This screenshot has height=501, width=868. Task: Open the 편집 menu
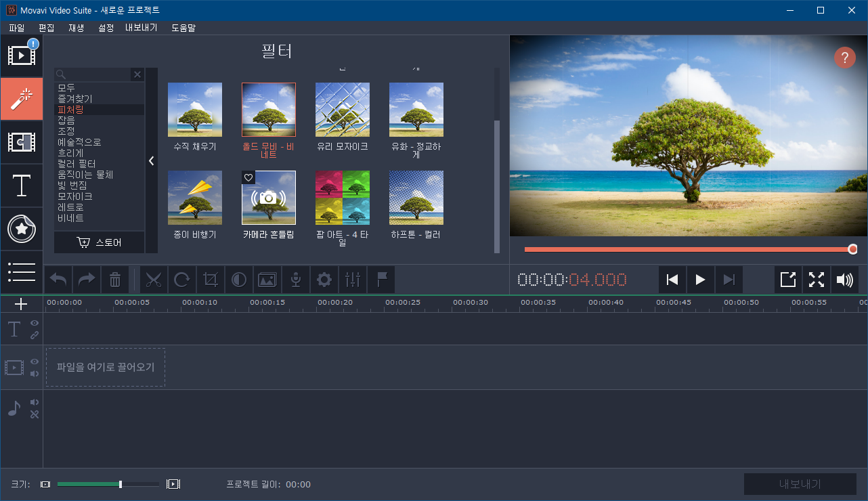point(47,28)
